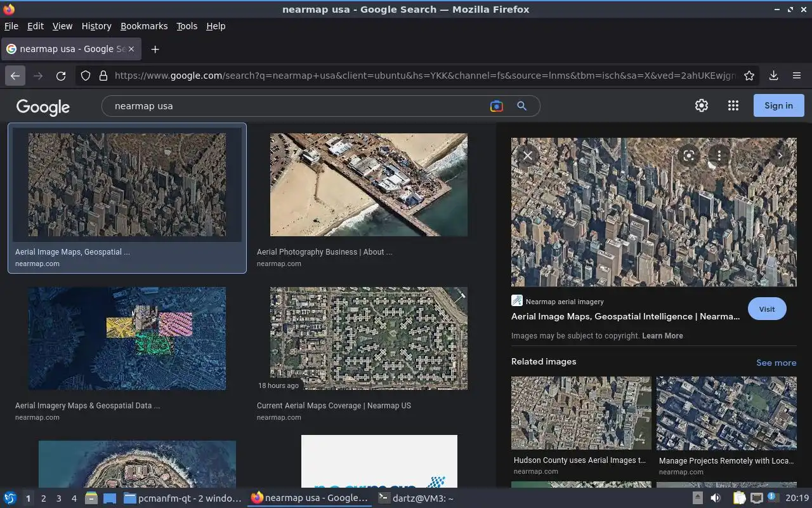Open a new tab with the plus icon

click(x=155, y=49)
